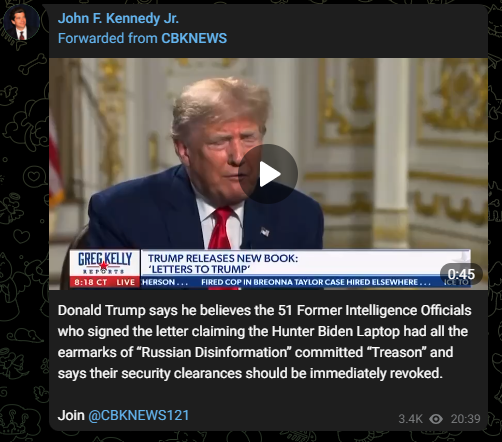Click the 20:39 message timestamp
The height and width of the screenshot is (442, 502).
click(465, 419)
